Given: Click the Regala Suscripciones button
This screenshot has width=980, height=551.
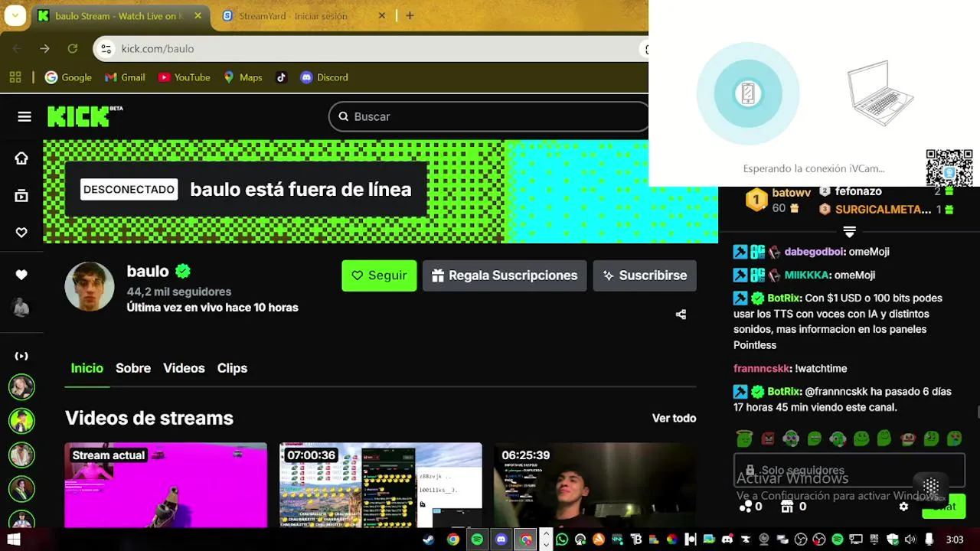Looking at the screenshot, I should pyautogui.click(x=505, y=275).
